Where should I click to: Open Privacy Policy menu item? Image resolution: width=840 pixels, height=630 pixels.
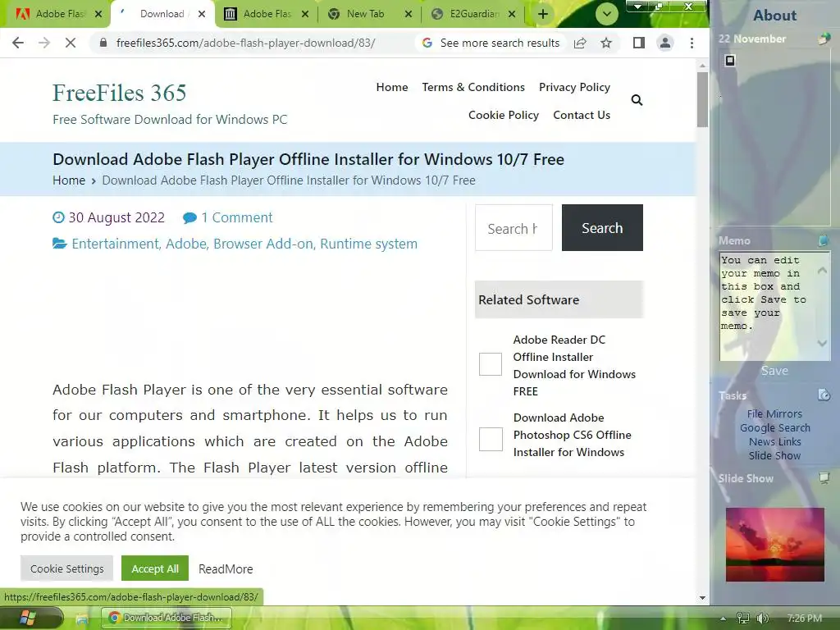pos(574,87)
